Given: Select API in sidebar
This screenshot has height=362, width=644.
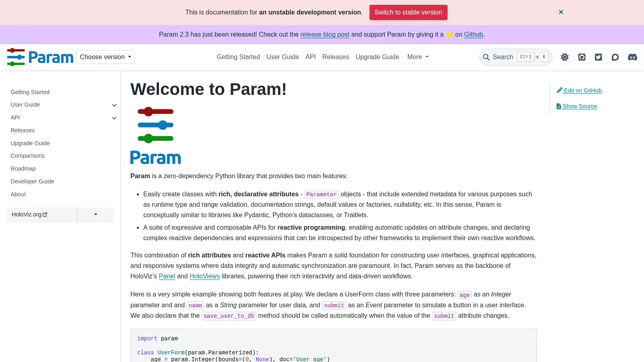Looking at the screenshot, I should (x=15, y=117).
